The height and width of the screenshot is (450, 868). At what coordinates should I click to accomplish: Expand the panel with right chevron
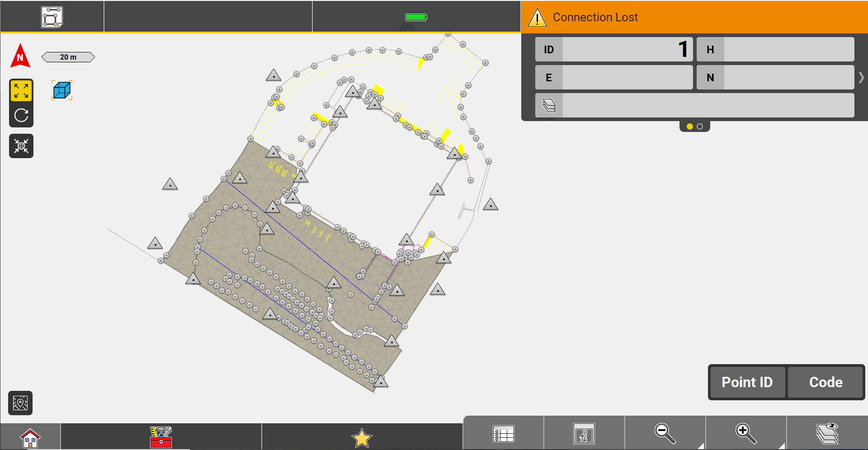(x=861, y=78)
